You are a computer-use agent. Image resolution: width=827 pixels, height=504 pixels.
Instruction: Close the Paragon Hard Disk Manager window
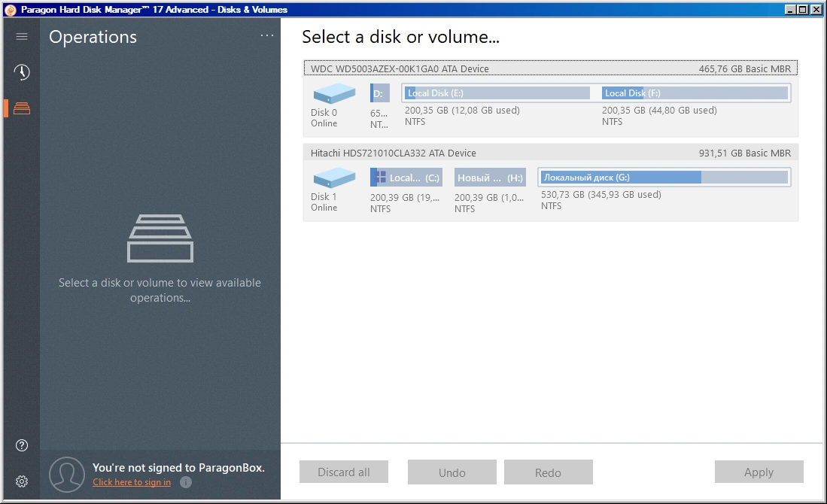816,10
